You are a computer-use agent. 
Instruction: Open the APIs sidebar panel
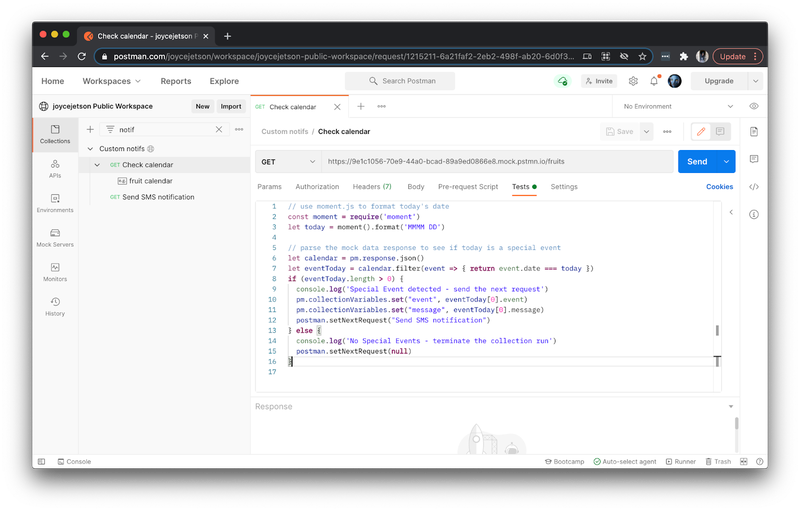pyautogui.click(x=55, y=169)
